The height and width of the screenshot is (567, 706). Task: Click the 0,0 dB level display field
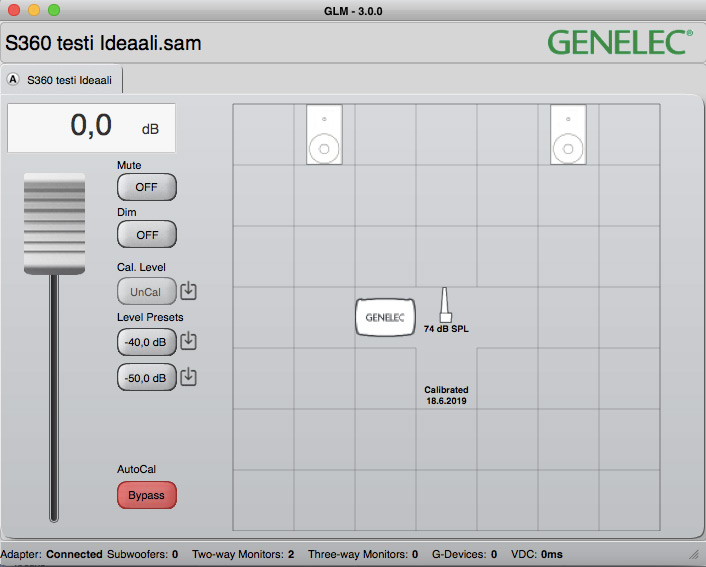(x=91, y=127)
